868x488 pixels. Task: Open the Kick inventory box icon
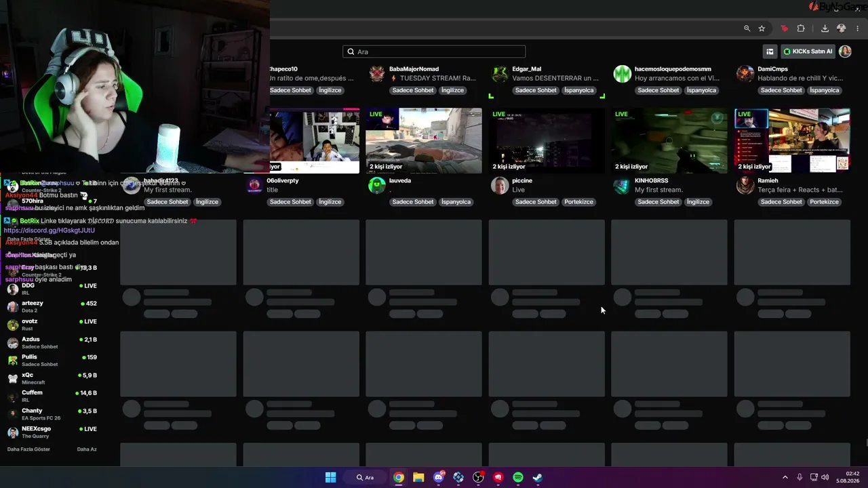770,52
